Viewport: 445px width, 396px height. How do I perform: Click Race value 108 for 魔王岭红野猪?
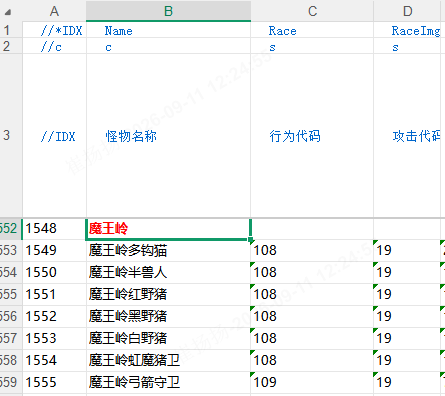click(312, 294)
